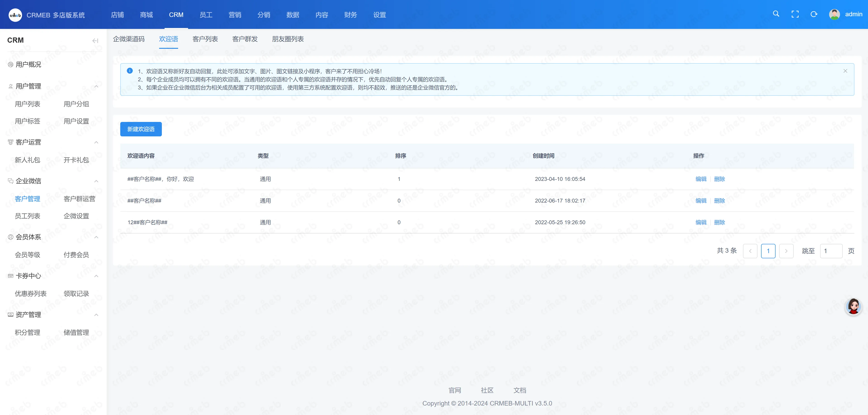Close the welcome message info banner
The height and width of the screenshot is (415, 868).
pos(845,71)
